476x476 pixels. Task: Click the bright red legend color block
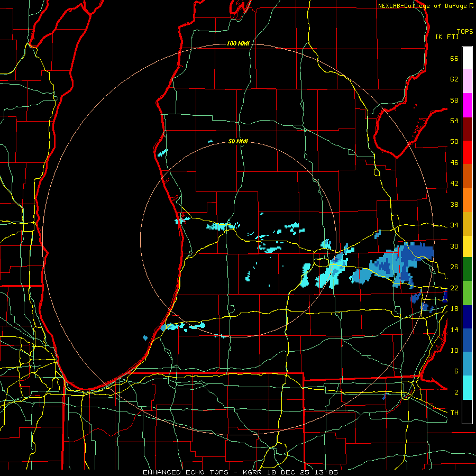[x=467, y=152]
